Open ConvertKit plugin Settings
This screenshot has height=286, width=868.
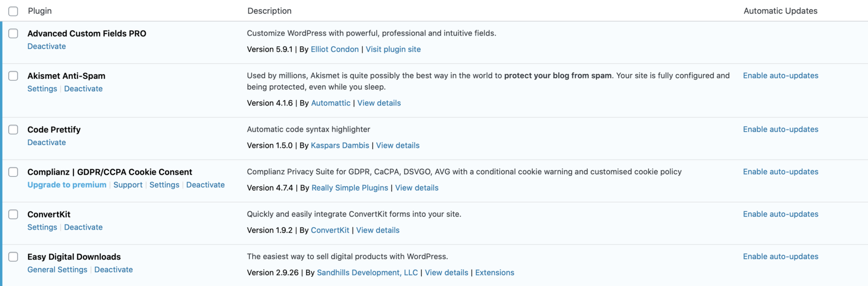42,227
